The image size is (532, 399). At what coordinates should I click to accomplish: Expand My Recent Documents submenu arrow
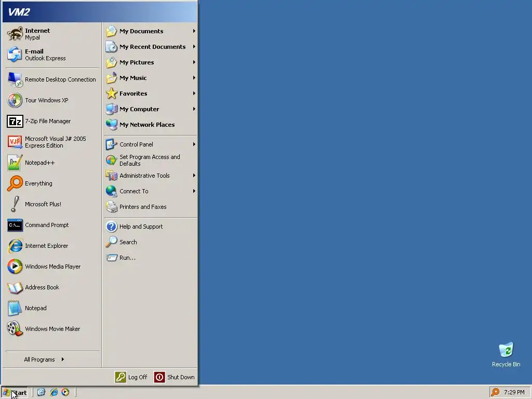(194, 47)
